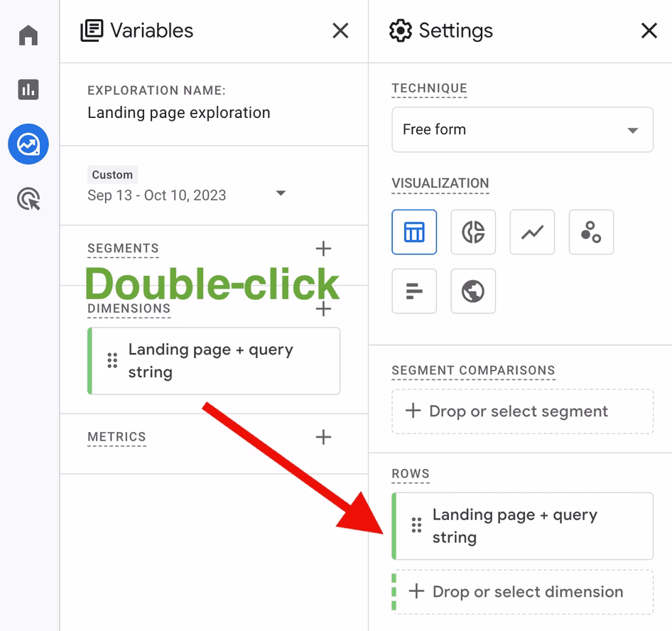Image resolution: width=672 pixels, height=631 pixels.
Task: Open the Explore icon in the left navigation
Action: pos(28,144)
